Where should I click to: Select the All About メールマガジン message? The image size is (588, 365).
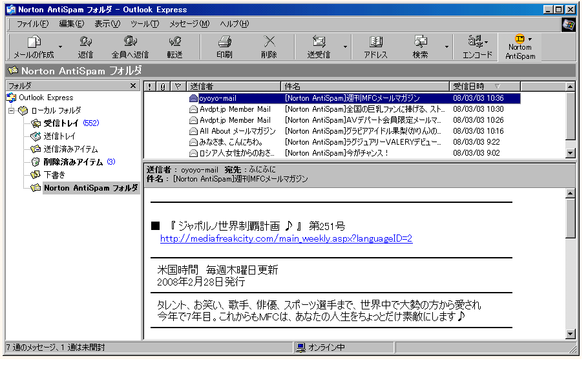pos(354,131)
